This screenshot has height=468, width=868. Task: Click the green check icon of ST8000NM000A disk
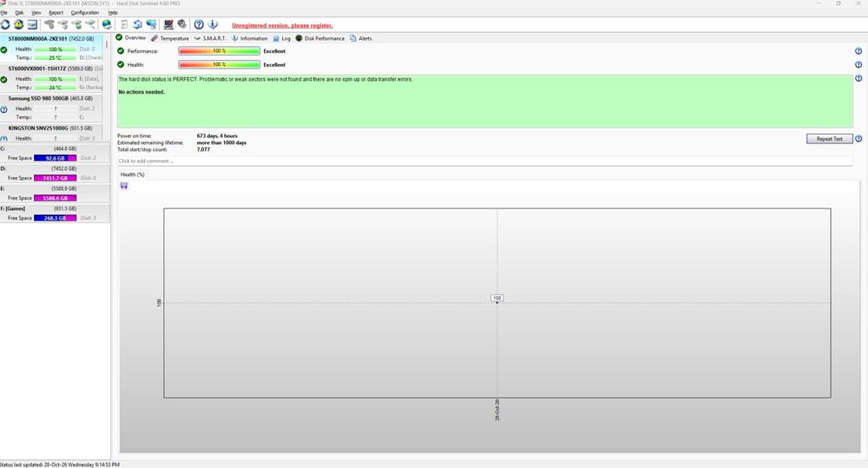coord(3,49)
